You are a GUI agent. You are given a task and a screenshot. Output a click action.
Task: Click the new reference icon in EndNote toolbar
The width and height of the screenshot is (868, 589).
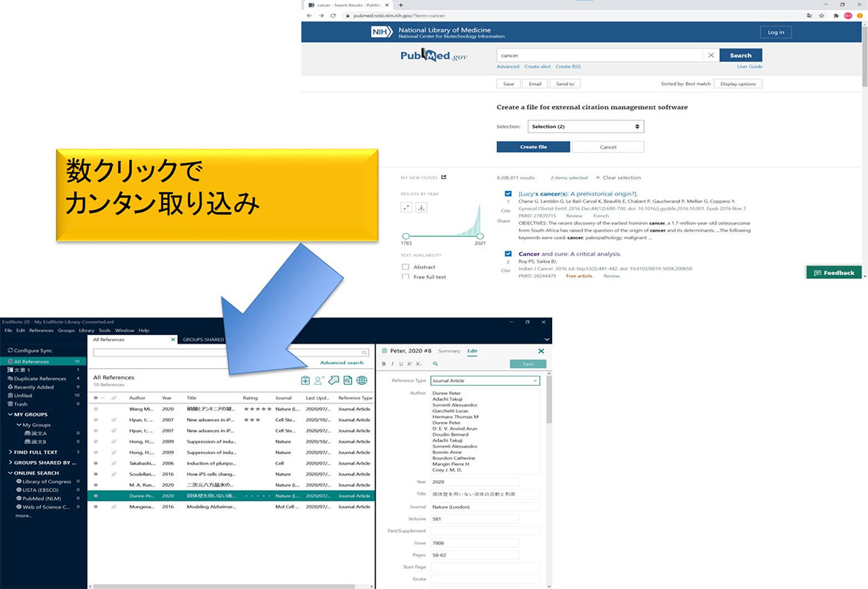[305, 380]
